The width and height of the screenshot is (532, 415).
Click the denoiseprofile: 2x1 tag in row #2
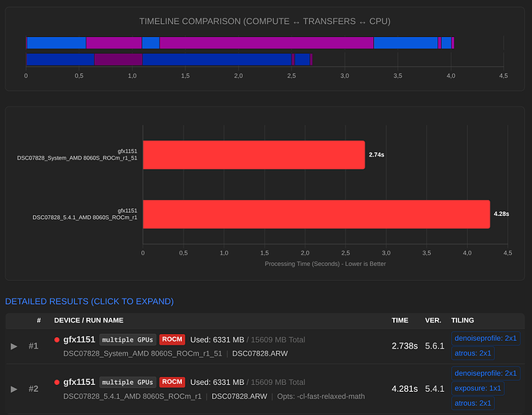[486, 373]
